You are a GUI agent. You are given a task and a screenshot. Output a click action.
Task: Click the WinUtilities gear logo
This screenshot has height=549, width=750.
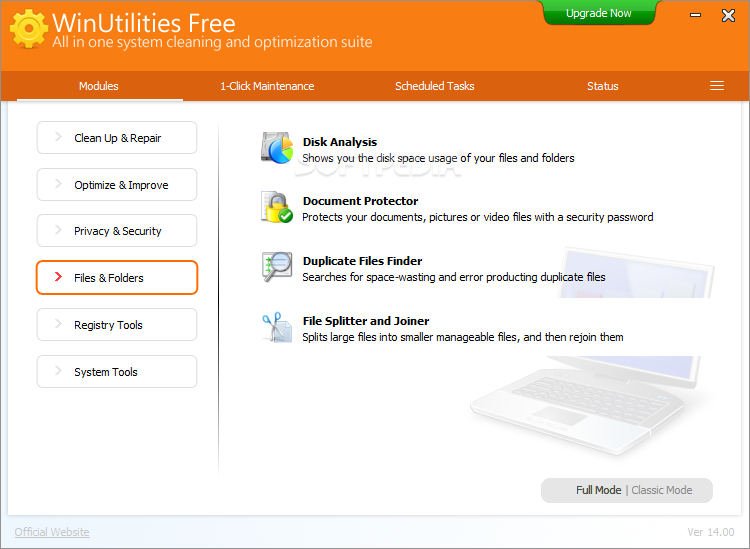click(x=29, y=29)
